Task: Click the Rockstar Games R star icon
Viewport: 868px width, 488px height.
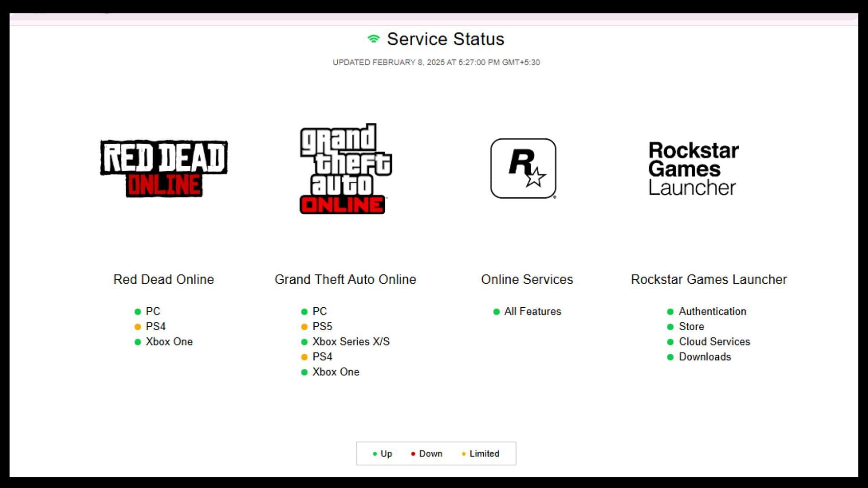Action: pyautogui.click(x=524, y=168)
